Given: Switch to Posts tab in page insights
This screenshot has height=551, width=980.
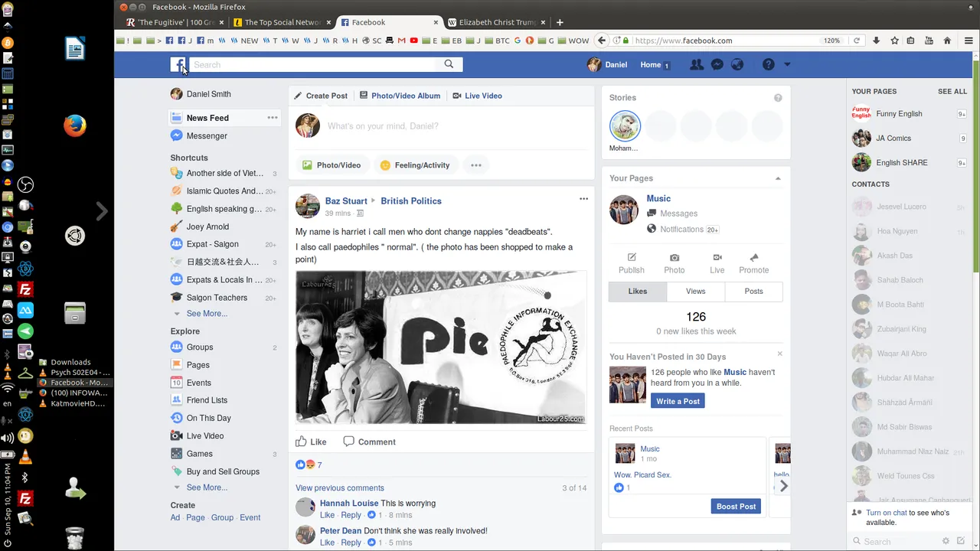Looking at the screenshot, I should tap(753, 292).
